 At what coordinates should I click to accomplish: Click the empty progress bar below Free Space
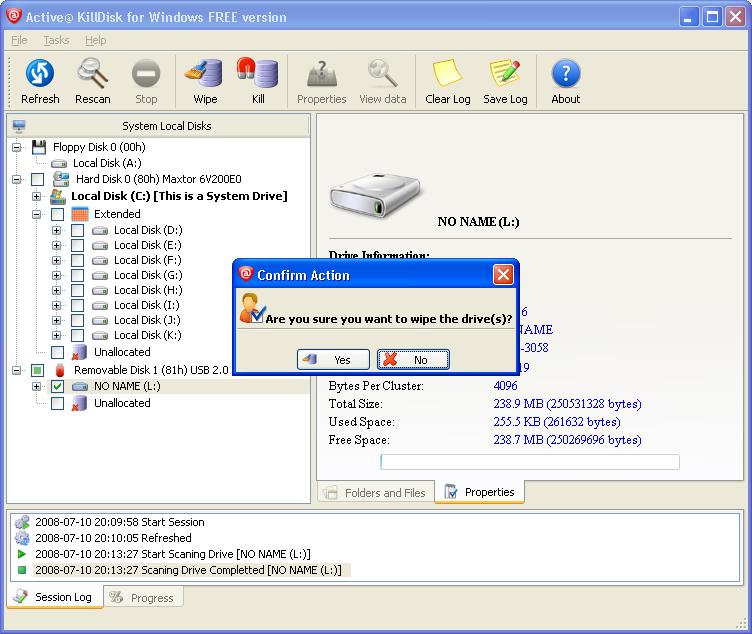[530, 462]
